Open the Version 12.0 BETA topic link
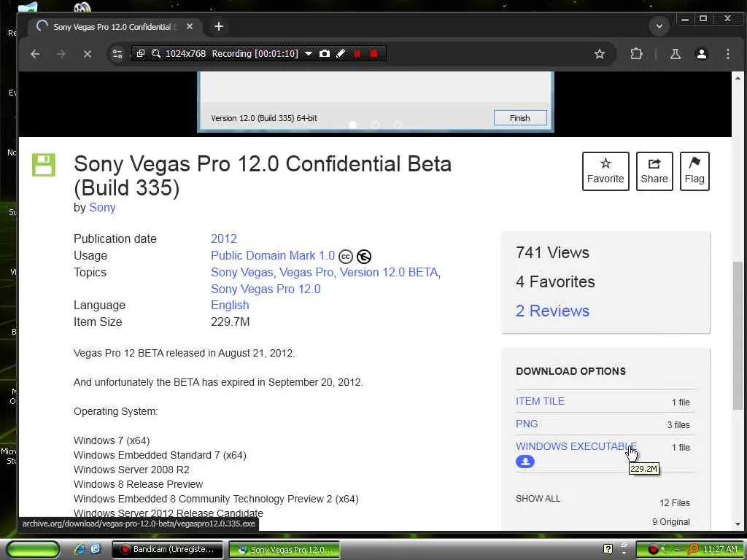 [389, 273]
